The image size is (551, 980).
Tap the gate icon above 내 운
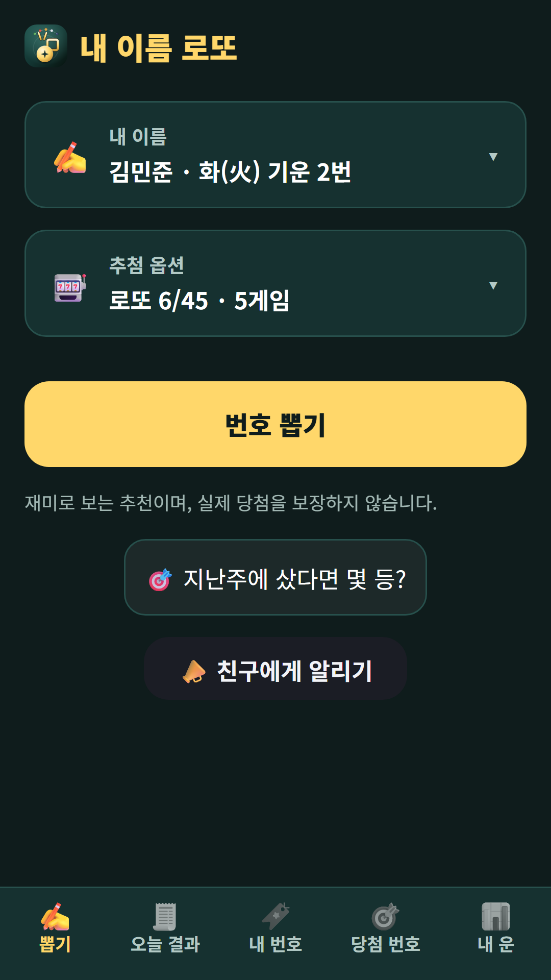point(496,917)
